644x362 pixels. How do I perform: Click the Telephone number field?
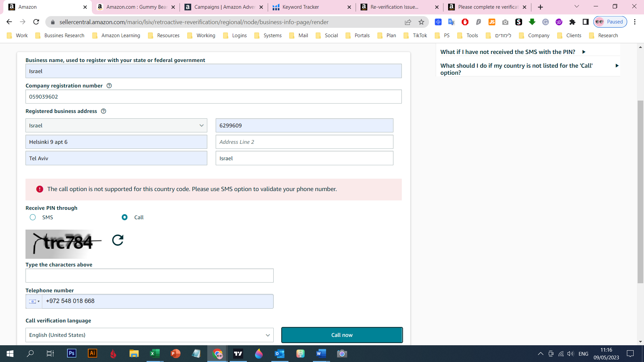click(x=158, y=301)
